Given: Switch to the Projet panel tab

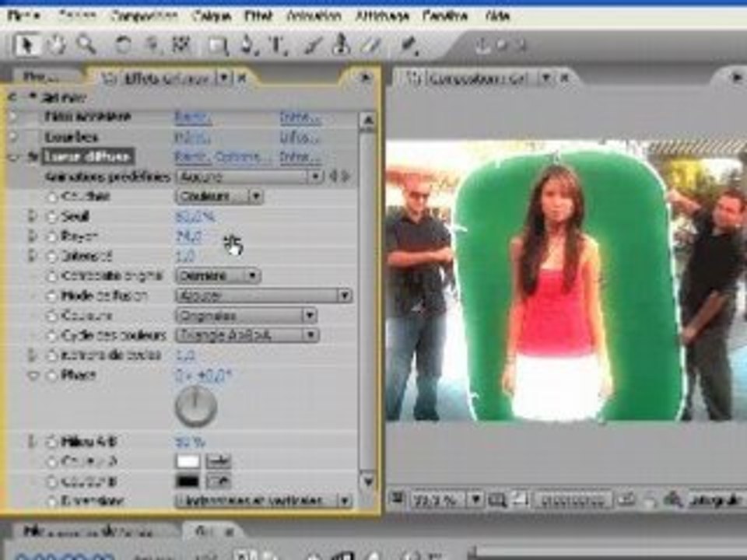Looking at the screenshot, I should 42,77.
